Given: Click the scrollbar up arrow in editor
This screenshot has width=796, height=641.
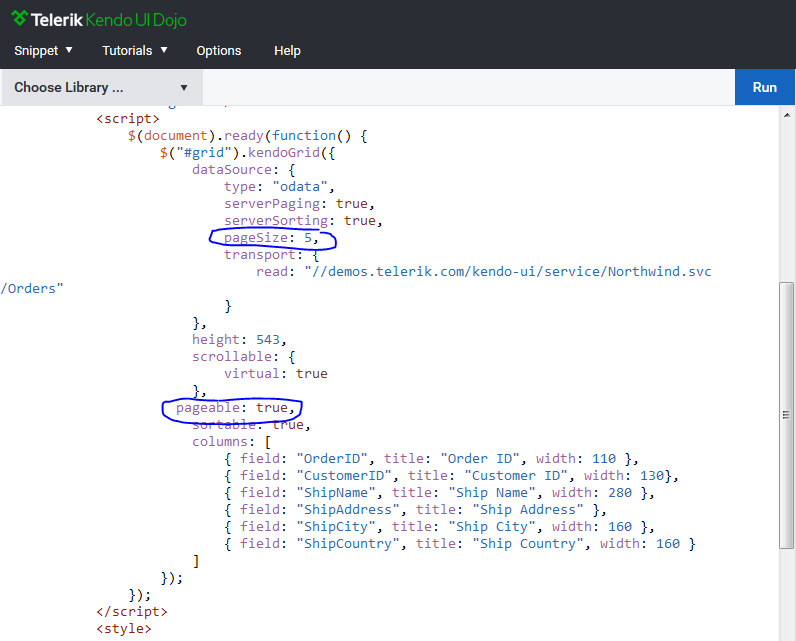Looking at the screenshot, I should (787, 115).
